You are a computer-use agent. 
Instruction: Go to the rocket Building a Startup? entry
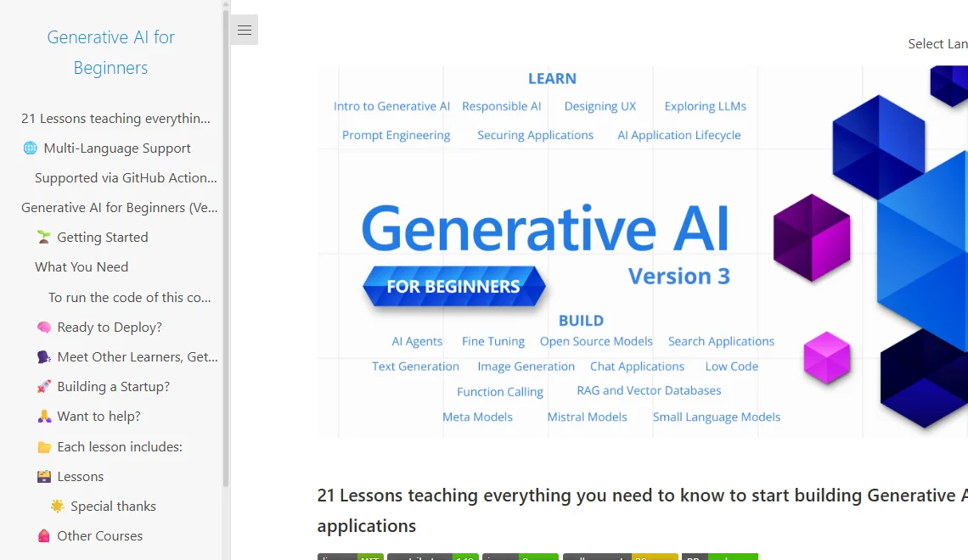click(x=103, y=387)
